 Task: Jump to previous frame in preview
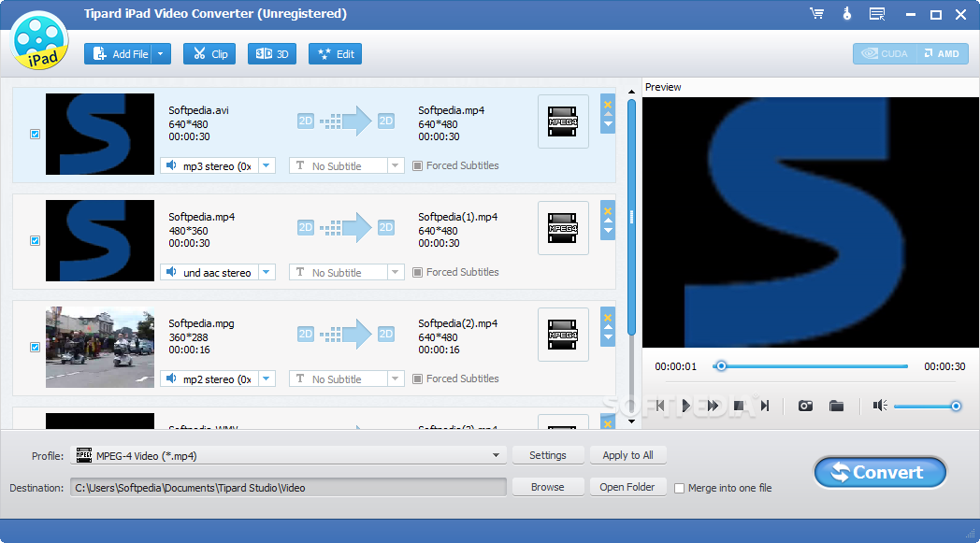point(659,407)
